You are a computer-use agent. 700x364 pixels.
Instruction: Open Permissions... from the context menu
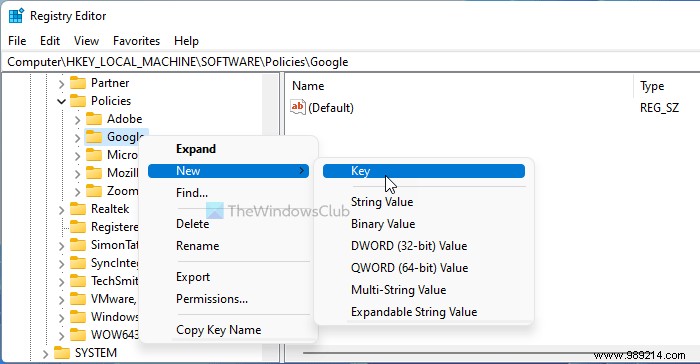(229, 299)
